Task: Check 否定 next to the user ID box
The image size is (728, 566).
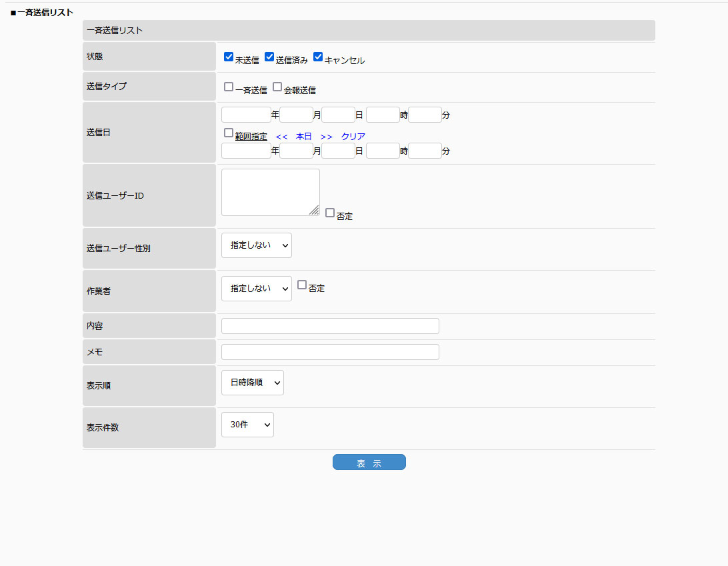Action: pyautogui.click(x=330, y=213)
